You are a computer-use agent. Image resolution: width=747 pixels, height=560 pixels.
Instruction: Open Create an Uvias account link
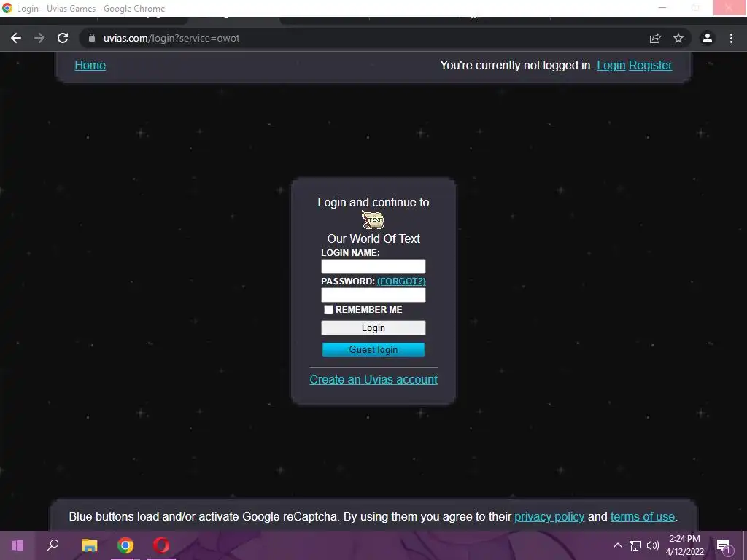tap(373, 379)
